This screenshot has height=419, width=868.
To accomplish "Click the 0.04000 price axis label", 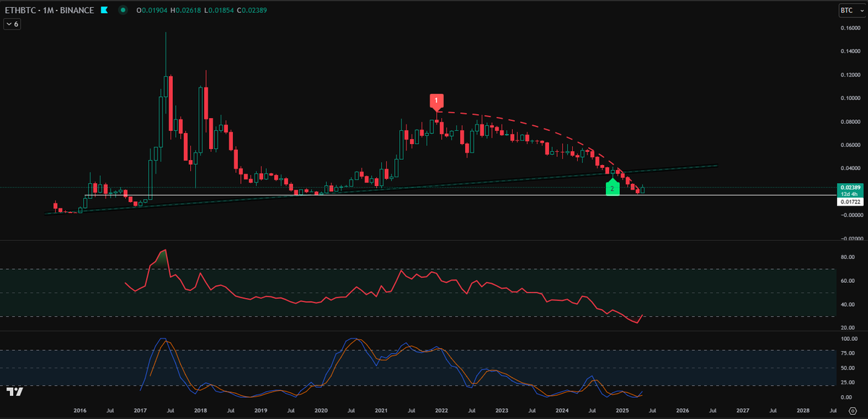I will coord(850,168).
